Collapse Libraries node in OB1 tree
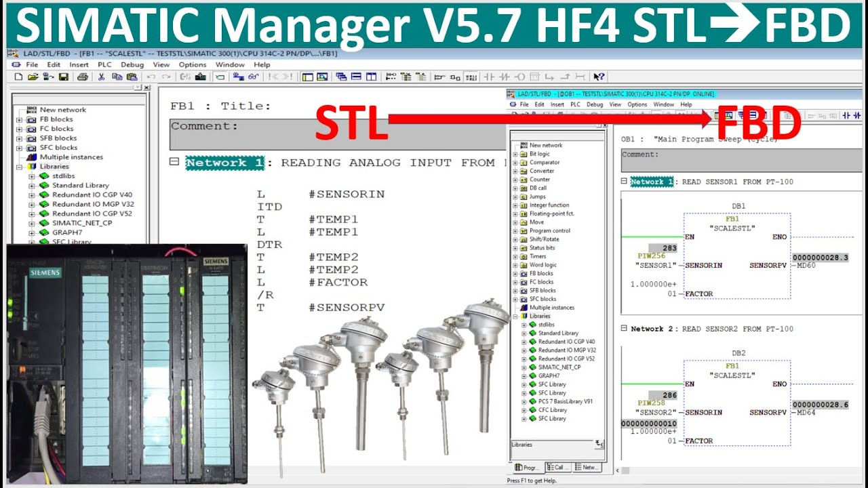Screen dimensions: 868x488 [515, 316]
